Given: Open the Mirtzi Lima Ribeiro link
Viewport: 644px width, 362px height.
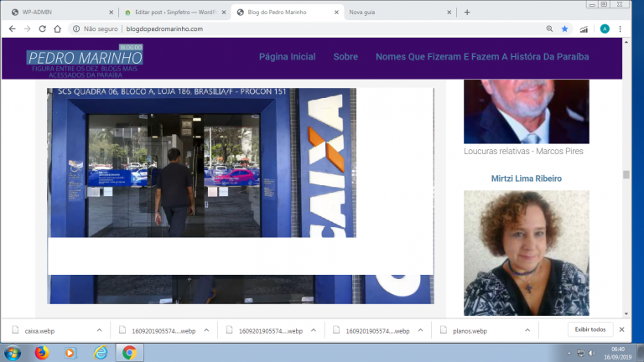Looking at the screenshot, I should [526, 178].
